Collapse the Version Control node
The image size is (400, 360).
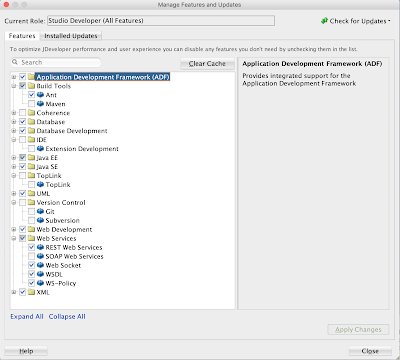[x=14, y=203]
